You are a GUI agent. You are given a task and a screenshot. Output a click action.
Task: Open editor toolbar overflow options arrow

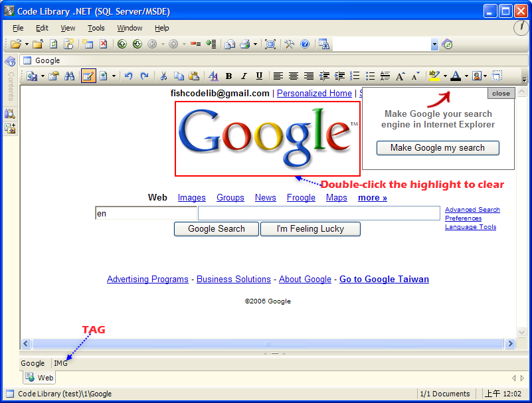click(524, 80)
